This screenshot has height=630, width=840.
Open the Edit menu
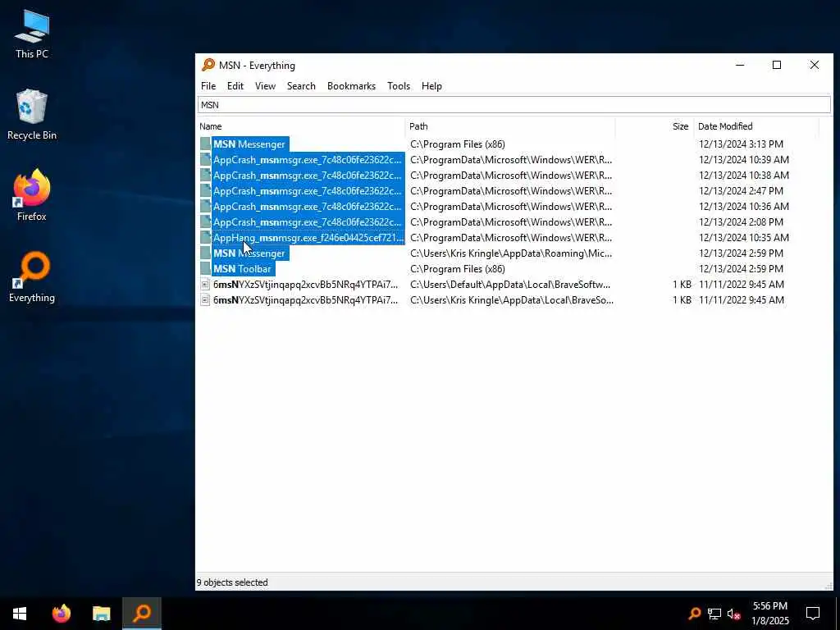[235, 86]
